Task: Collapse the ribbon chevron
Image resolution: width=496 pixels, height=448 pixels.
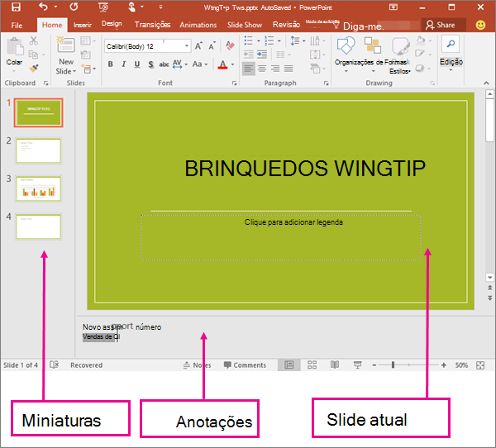Action: coord(486,83)
